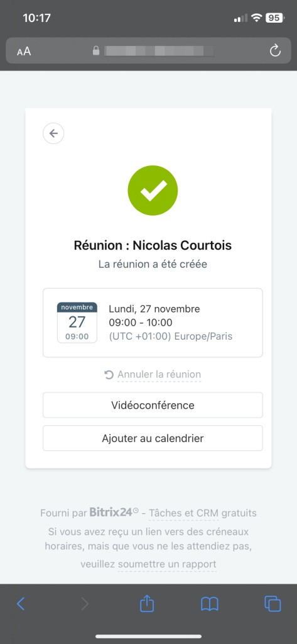Open Safari bookmarks book icon
Image resolution: width=297 pixels, height=644 pixels.
point(209,604)
